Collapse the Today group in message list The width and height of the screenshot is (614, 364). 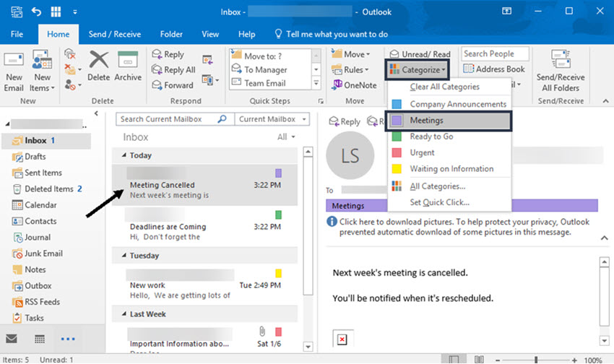tap(124, 155)
